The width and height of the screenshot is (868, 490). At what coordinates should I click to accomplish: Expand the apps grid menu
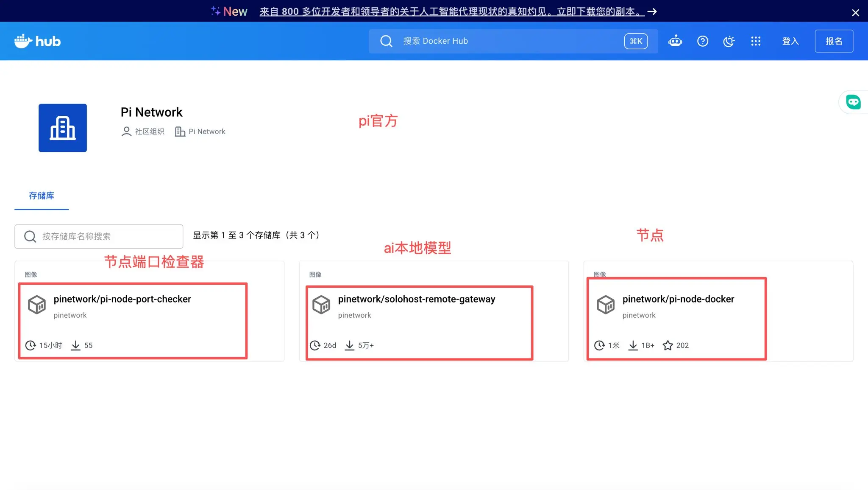point(755,41)
